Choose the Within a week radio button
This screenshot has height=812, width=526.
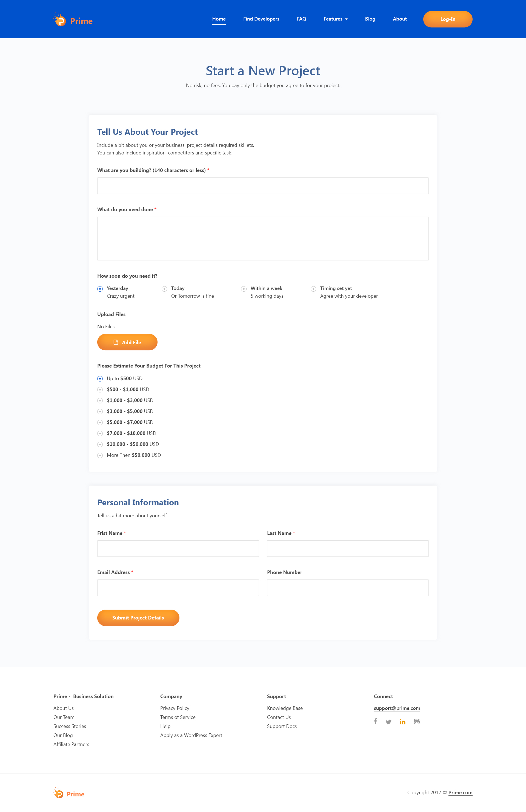[244, 289]
